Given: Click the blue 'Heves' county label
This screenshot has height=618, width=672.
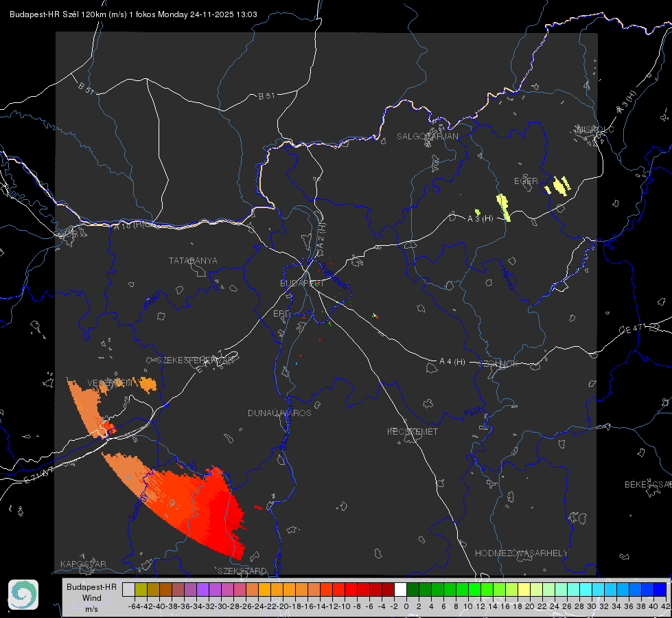Looking at the screenshot, I should click(x=507, y=278).
